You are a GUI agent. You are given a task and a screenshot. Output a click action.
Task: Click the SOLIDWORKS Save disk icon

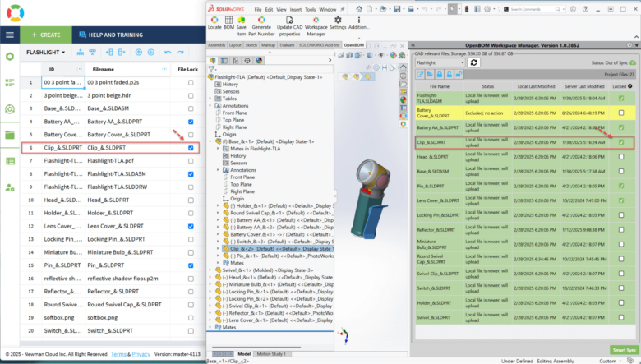397,9
